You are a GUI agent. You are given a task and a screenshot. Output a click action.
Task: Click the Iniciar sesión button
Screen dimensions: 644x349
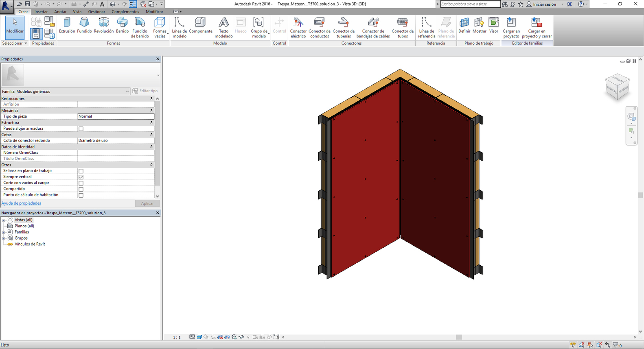coord(544,4)
